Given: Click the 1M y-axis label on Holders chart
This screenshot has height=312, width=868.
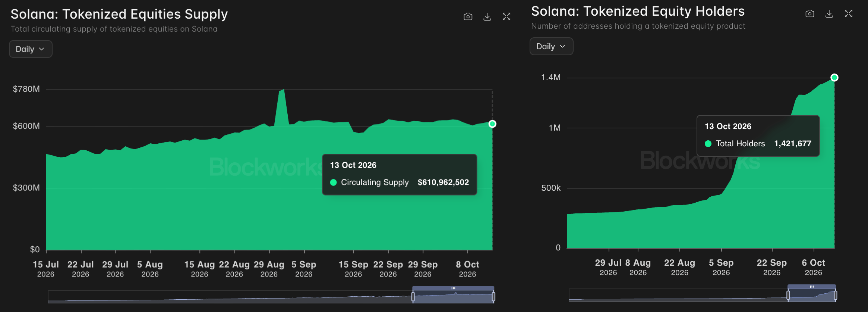Looking at the screenshot, I should (x=555, y=128).
